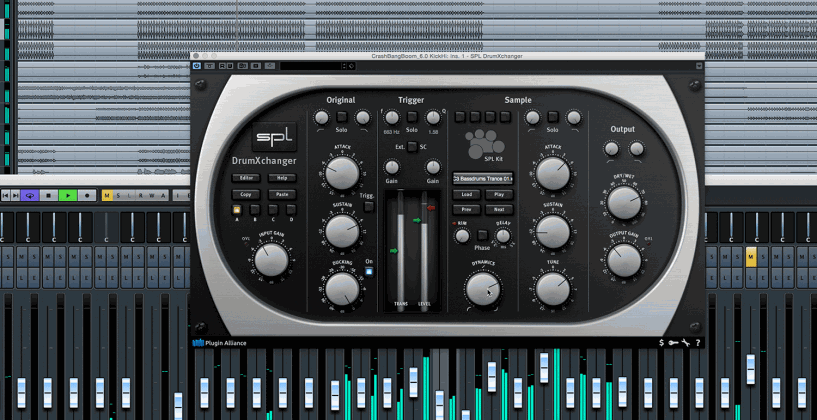Image resolution: width=817 pixels, height=420 pixels.
Task: Click the Output Gain knob
Action: pos(624,260)
